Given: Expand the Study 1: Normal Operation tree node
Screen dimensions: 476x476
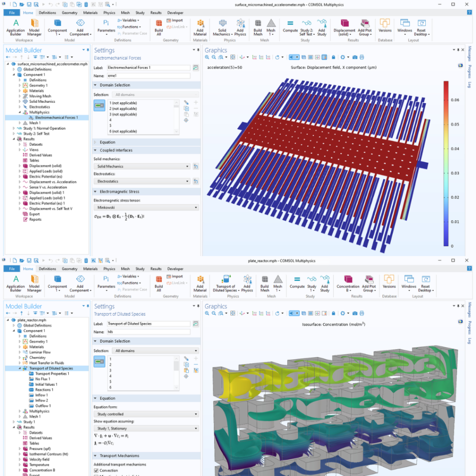Looking at the screenshot, I should pos(13,128).
